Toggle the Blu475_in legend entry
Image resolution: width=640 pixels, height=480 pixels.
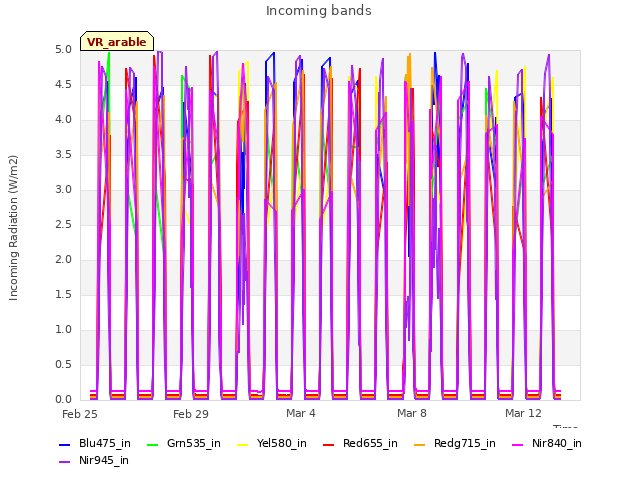tap(95, 444)
